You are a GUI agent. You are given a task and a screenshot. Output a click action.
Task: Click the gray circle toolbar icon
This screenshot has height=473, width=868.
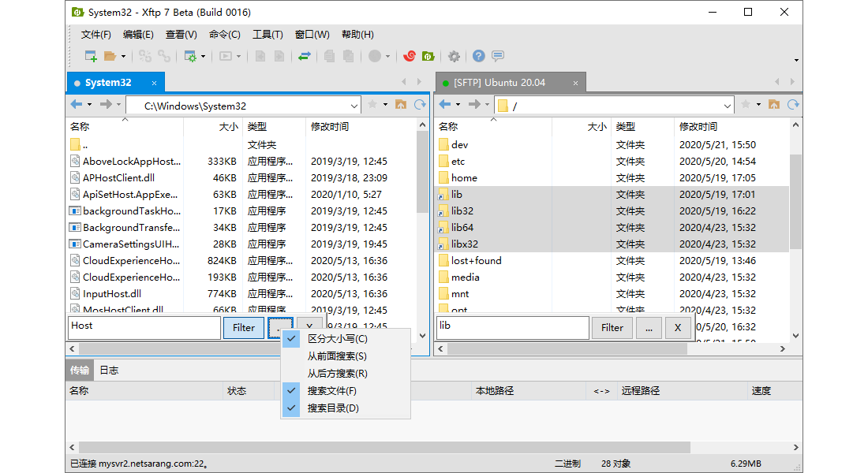375,57
